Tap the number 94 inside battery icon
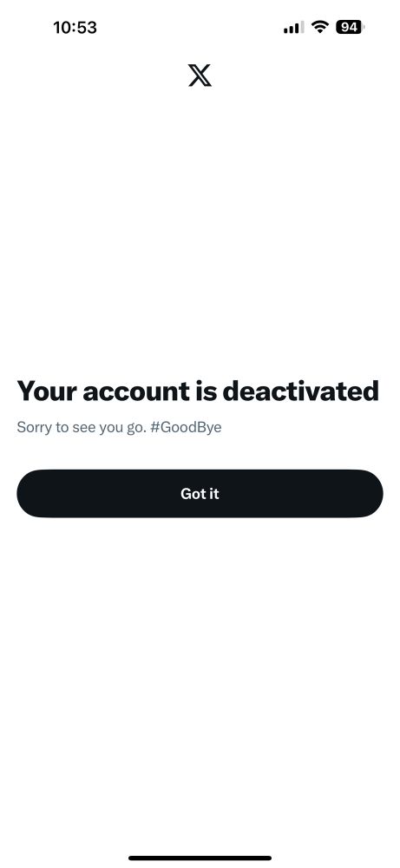Screen dimensions: 400x868 tap(349, 27)
